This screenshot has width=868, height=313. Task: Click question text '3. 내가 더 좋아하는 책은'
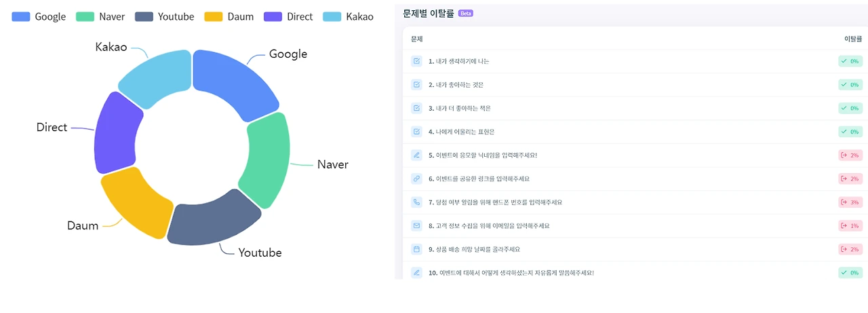(x=460, y=108)
